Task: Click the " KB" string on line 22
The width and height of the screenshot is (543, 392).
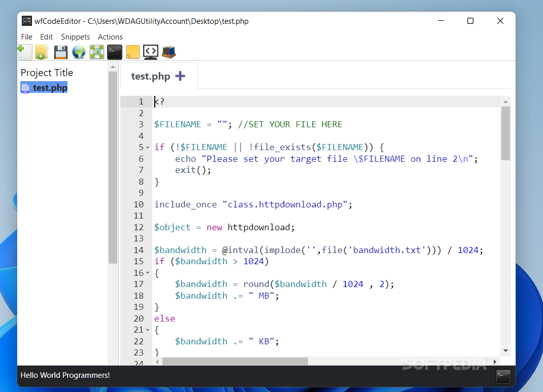Action: (261, 341)
